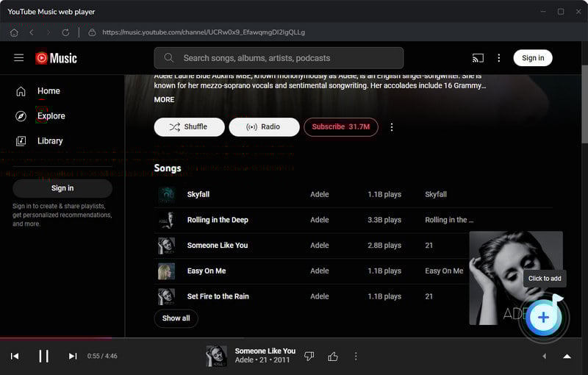588x375 pixels.
Task: Click the 'Click to add' tooltip
Action: [545, 279]
